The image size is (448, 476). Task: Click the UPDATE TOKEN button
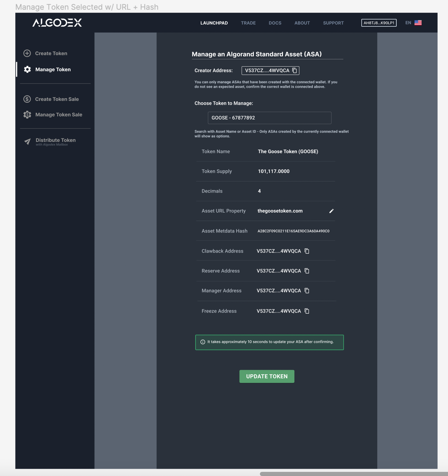click(267, 376)
